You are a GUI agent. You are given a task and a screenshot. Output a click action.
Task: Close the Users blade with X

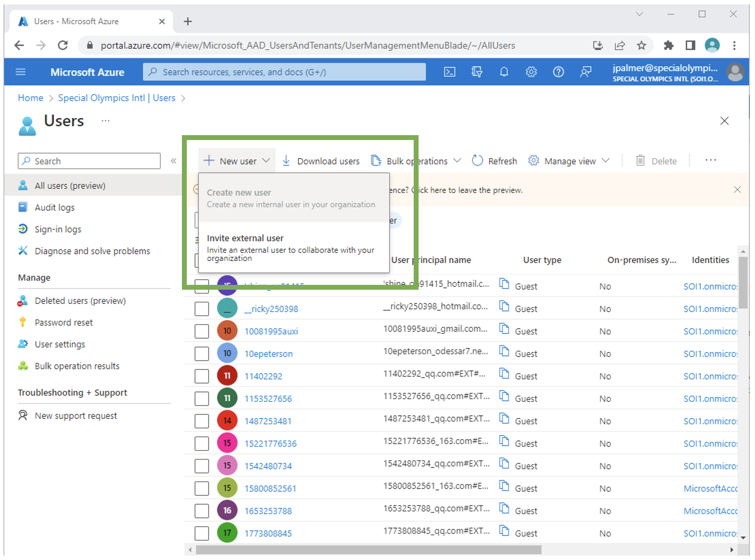point(725,121)
